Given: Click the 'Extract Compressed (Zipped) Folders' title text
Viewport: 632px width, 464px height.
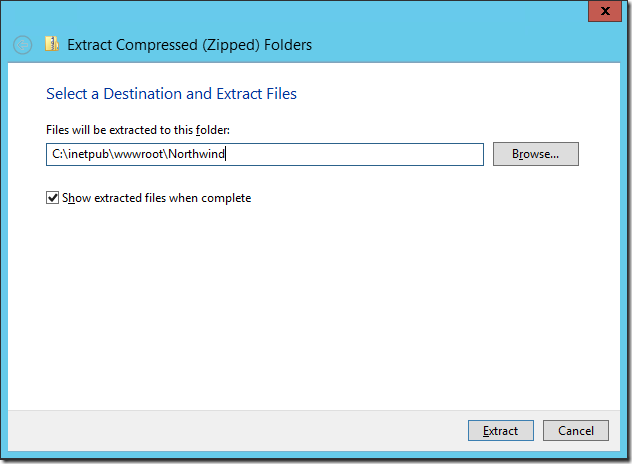Looking at the screenshot, I should click(189, 44).
